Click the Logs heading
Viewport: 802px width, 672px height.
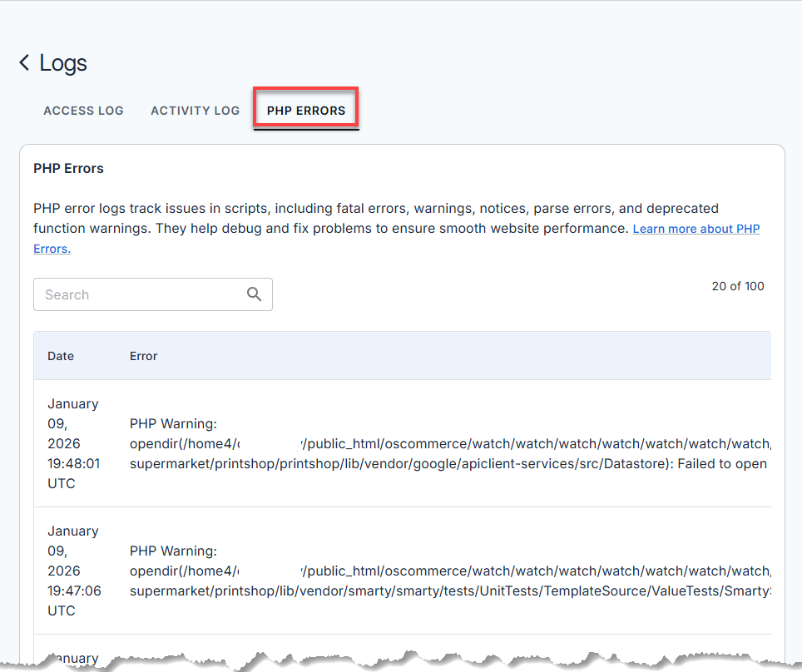[63, 62]
